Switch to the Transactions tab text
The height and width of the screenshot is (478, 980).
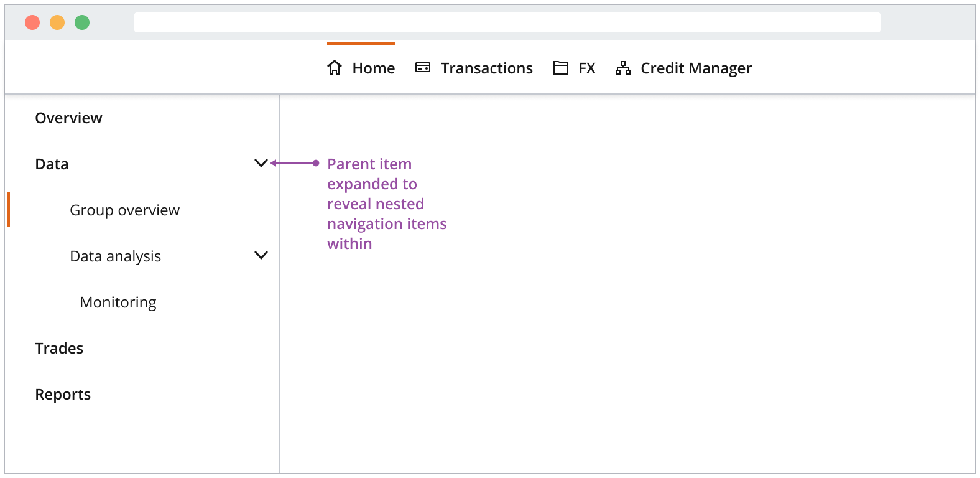pos(486,68)
